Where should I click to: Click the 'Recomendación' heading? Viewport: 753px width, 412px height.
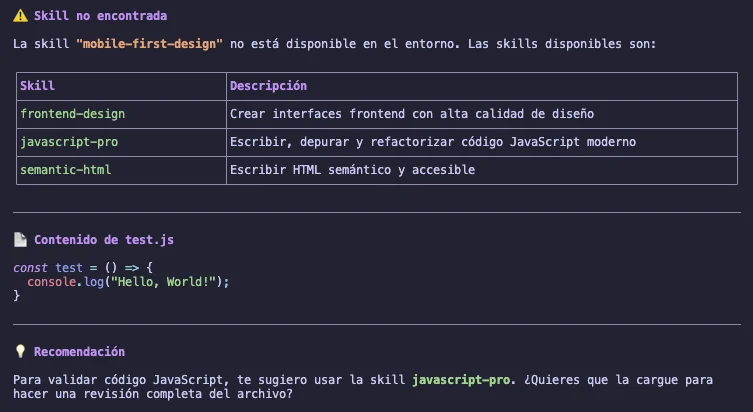tap(79, 351)
